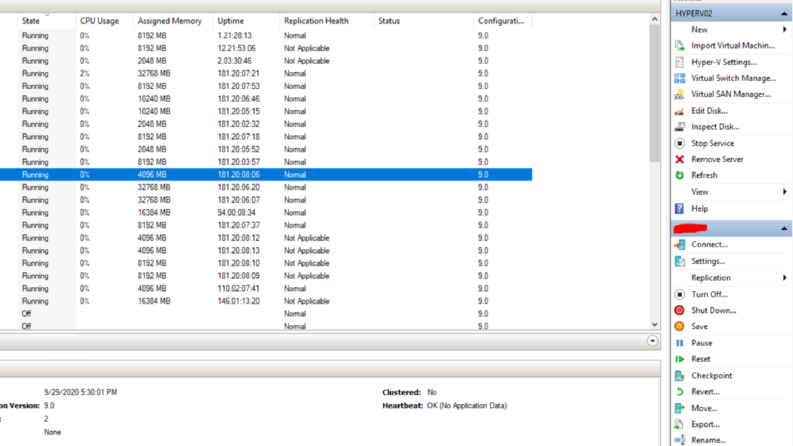Click the Inspect Disk icon
The image size is (793, 446).
(x=680, y=127)
